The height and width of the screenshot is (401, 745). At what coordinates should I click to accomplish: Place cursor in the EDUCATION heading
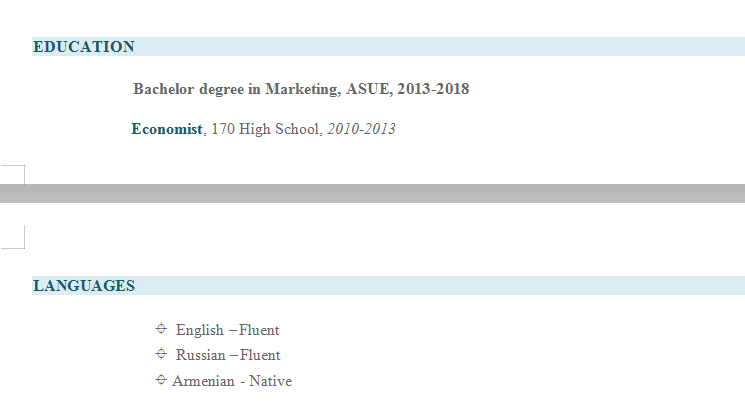point(84,47)
